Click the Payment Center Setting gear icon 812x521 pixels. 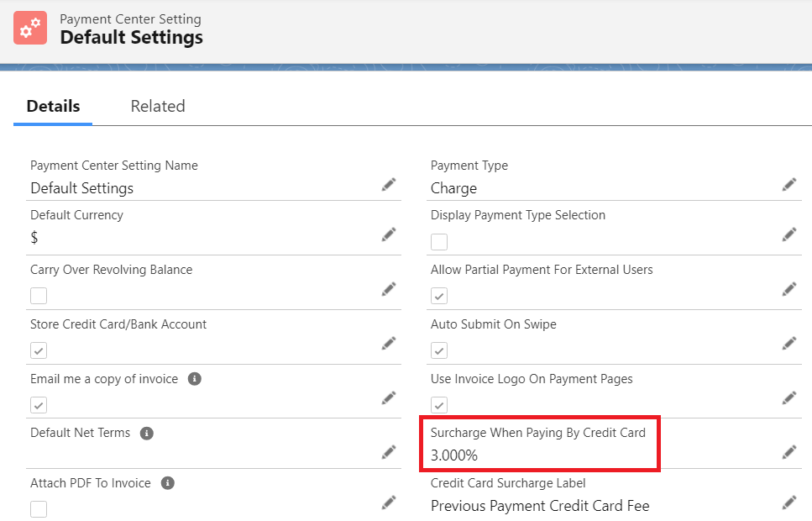pos(30,28)
